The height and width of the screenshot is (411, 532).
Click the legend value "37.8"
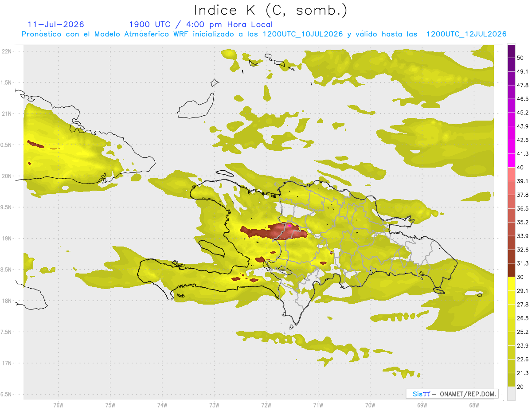[x=523, y=195]
